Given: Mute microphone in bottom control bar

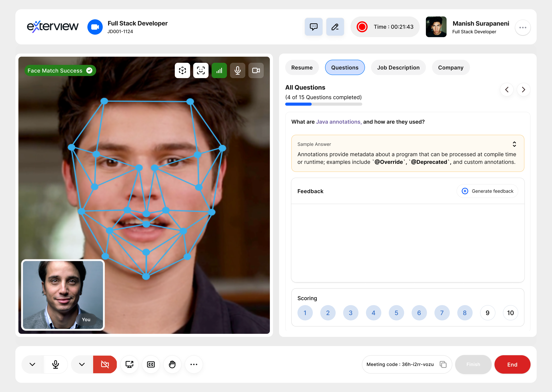Looking at the screenshot, I should 56,364.
